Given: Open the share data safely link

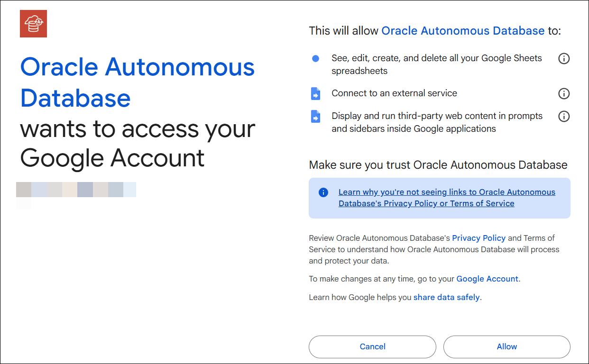Looking at the screenshot, I should pyautogui.click(x=446, y=297).
